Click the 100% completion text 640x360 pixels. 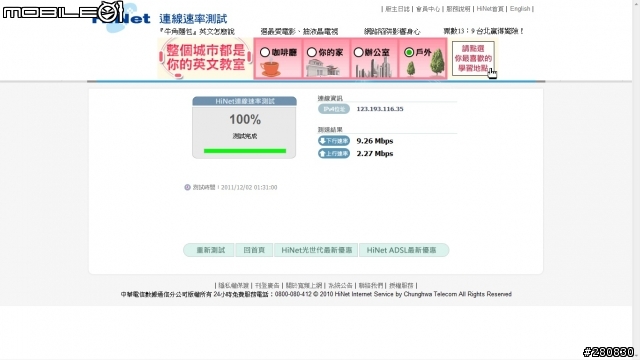coord(245,119)
